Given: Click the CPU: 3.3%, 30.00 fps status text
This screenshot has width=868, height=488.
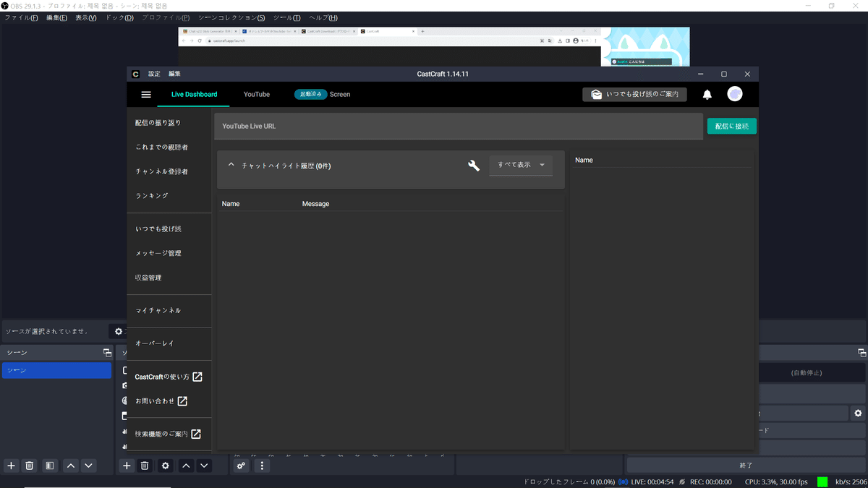Looking at the screenshot, I should click(777, 481).
